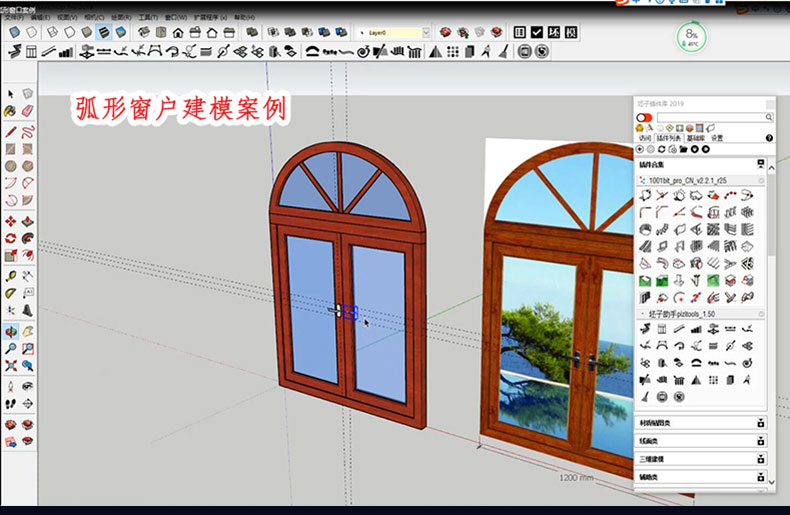The width and height of the screenshot is (790, 515).
Task: Select the arrow Select tool
Action: pyautogui.click(x=10, y=94)
